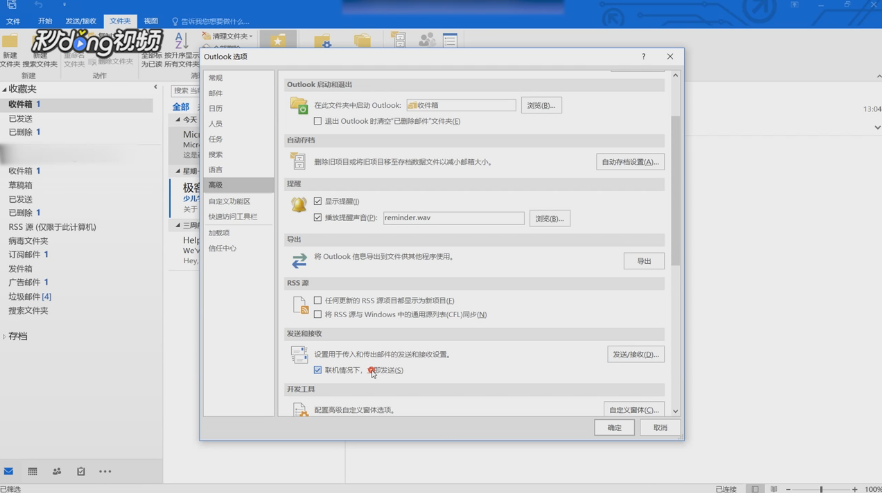This screenshot has width=882, height=493.
Task: Open Calendar view from bottom navigation
Action: (x=33, y=472)
